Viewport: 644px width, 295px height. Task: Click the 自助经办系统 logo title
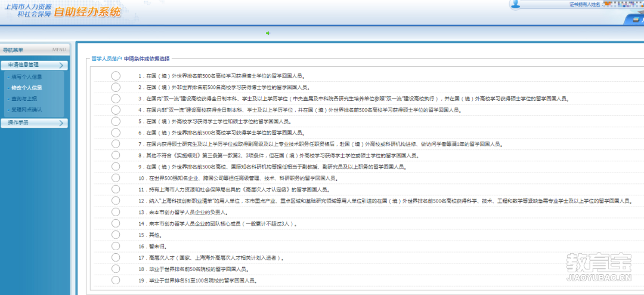(87, 12)
